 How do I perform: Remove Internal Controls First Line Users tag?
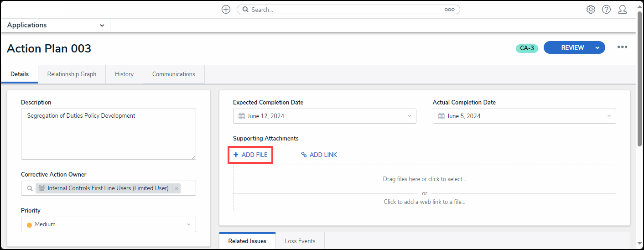tap(177, 188)
